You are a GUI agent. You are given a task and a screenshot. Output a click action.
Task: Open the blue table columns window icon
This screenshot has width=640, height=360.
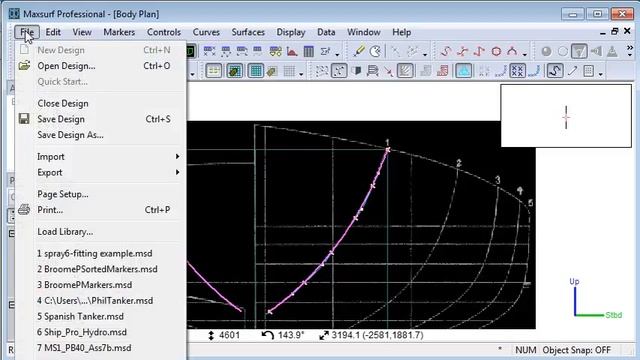[x=309, y=51]
